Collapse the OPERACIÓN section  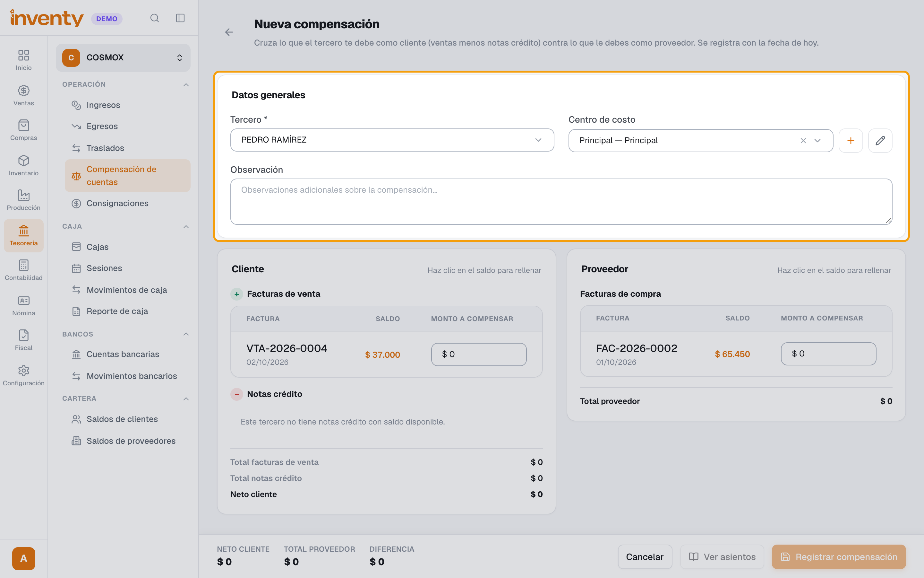(x=186, y=84)
